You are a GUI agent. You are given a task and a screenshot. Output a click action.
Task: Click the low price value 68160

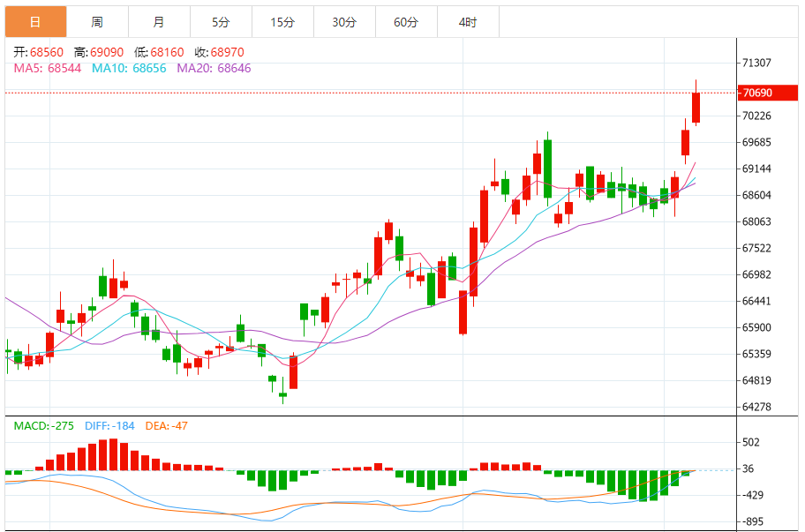[167, 52]
